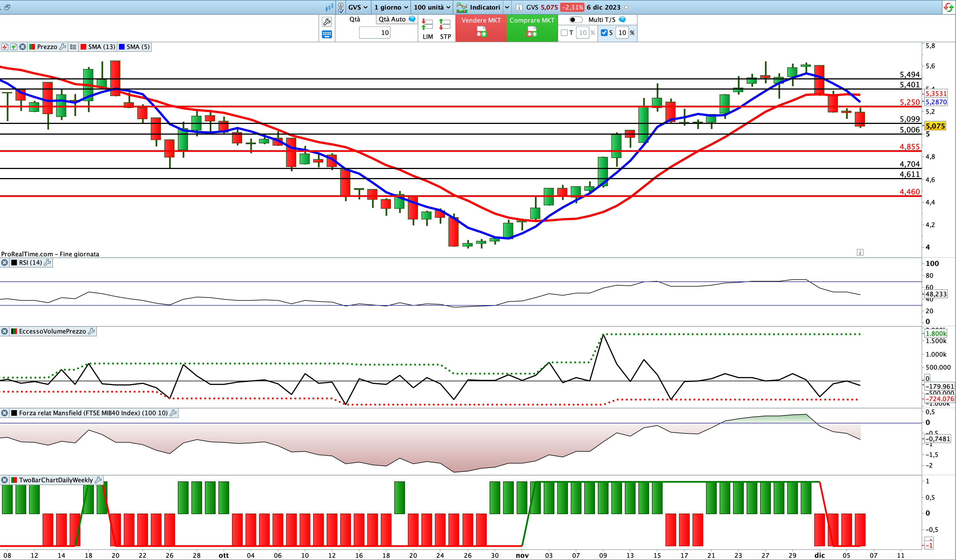Edit the S percentage field
This screenshot has width=956, height=560.
click(x=622, y=33)
